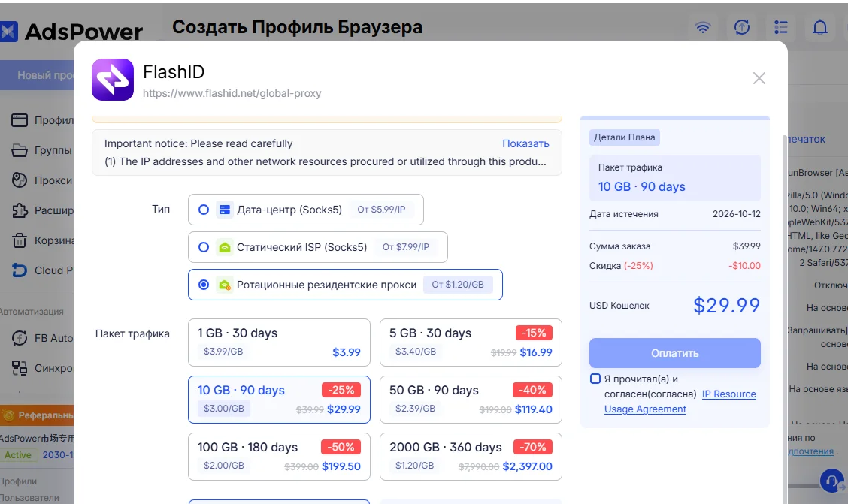Open the Synchronizer icon in sidebar
848x504 pixels.
pyautogui.click(x=20, y=368)
